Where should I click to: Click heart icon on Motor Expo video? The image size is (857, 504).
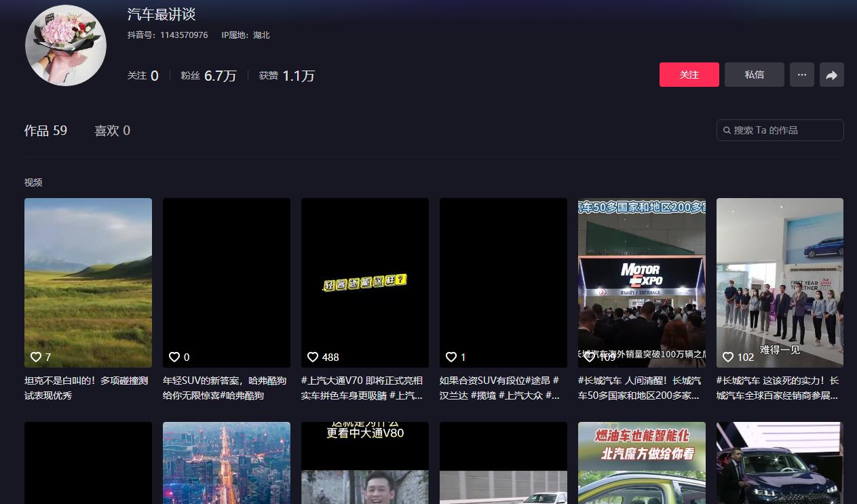590,357
